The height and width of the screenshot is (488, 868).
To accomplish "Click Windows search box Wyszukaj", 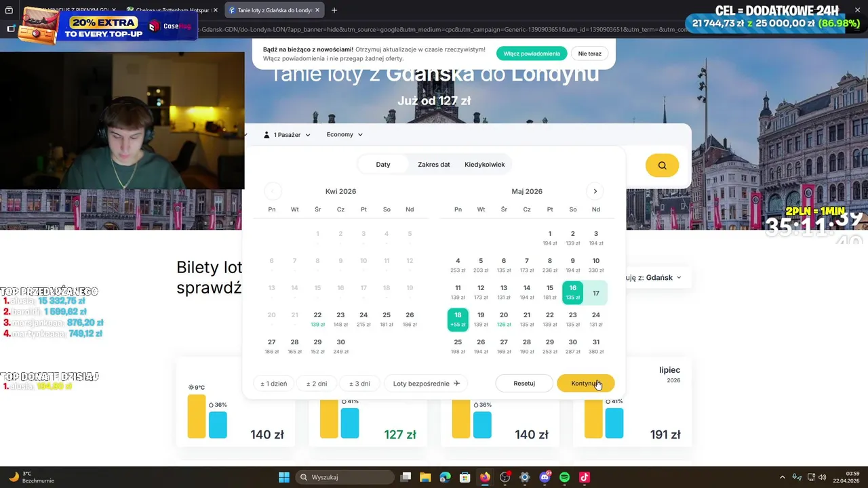I will 344,477.
